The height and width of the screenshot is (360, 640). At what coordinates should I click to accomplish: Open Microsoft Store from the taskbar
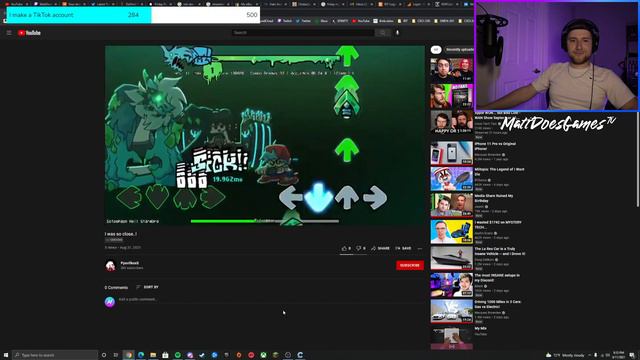click(x=165, y=355)
